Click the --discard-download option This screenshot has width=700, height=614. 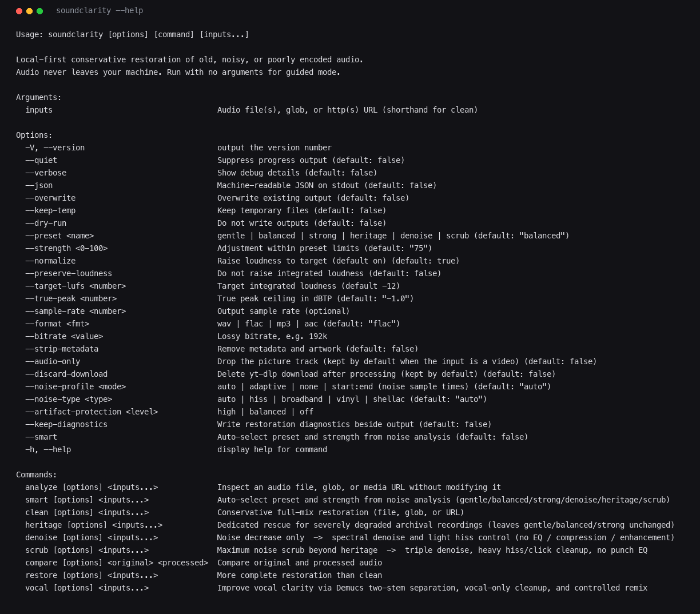(66, 374)
